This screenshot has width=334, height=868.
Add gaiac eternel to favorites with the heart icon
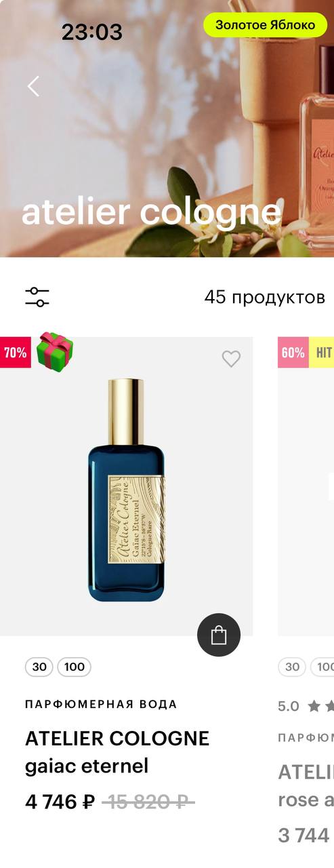(232, 359)
